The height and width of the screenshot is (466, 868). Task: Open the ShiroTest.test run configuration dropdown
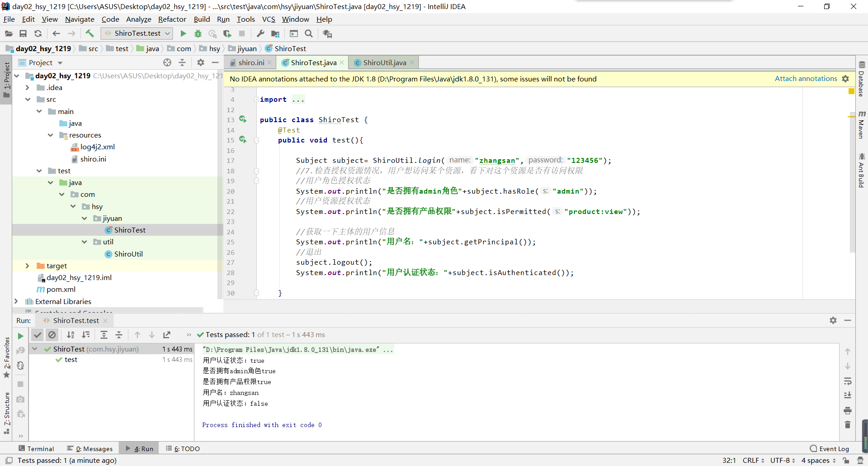137,33
